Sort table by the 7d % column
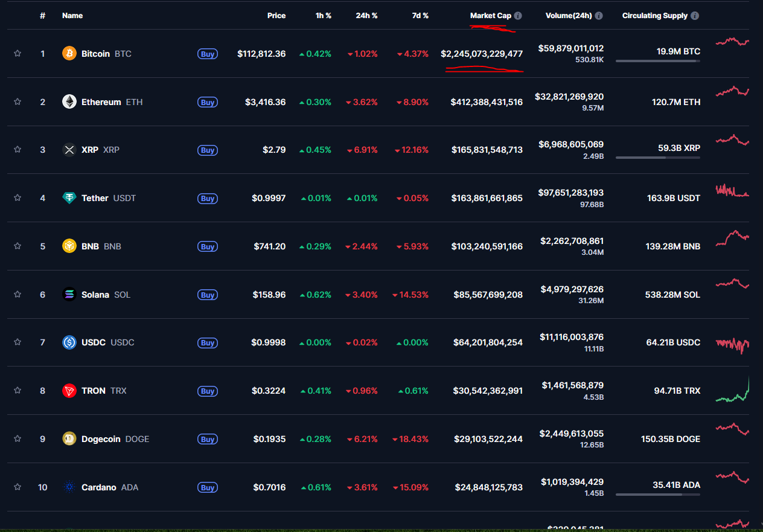763x532 pixels. 420,16
